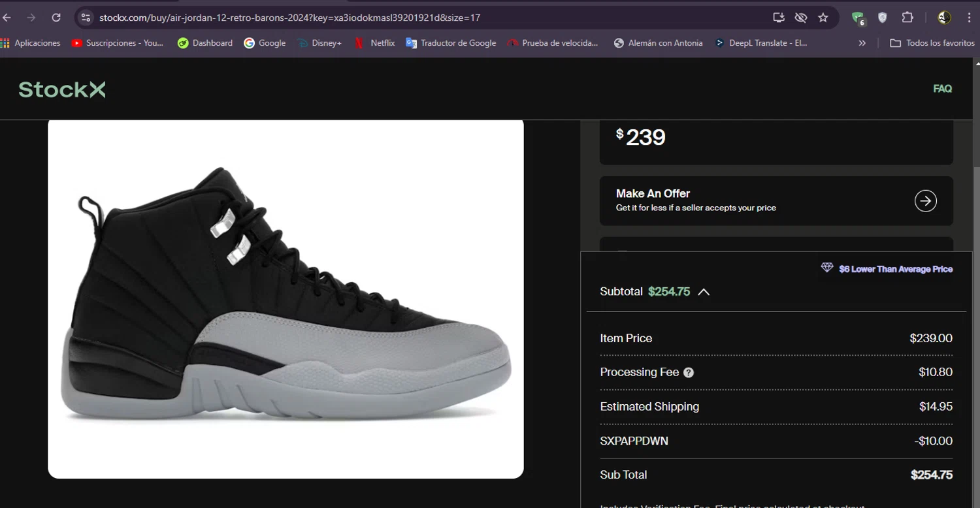The image size is (980, 508).
Task: Open the site information icon in address bar
Action: [x=86, y=18]
